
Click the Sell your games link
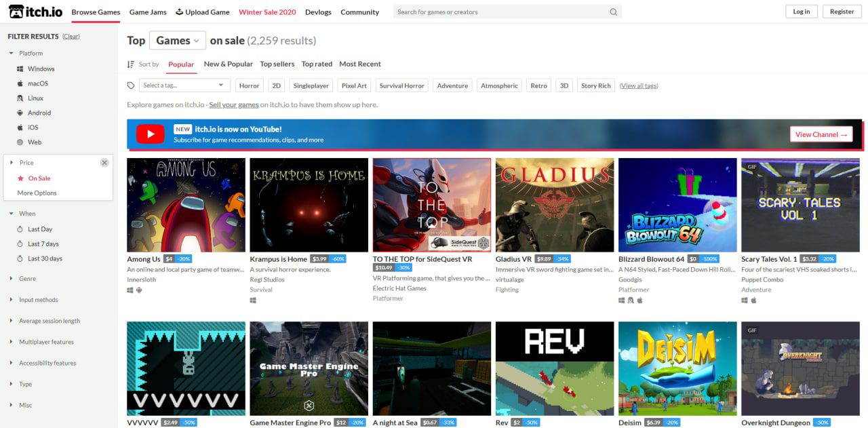pyautogui.click(x=234, y=105)
